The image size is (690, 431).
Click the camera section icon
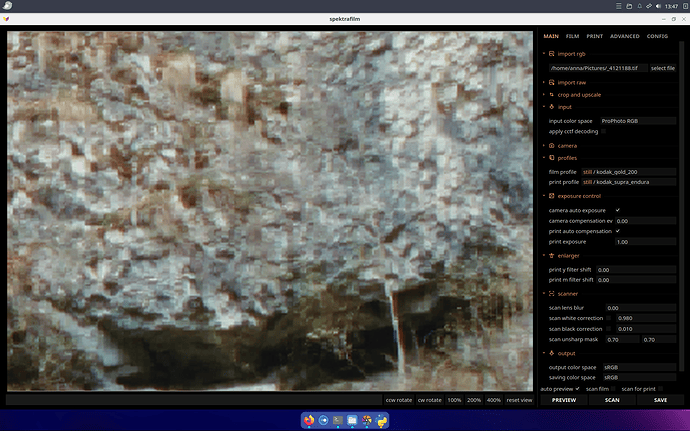551,146
